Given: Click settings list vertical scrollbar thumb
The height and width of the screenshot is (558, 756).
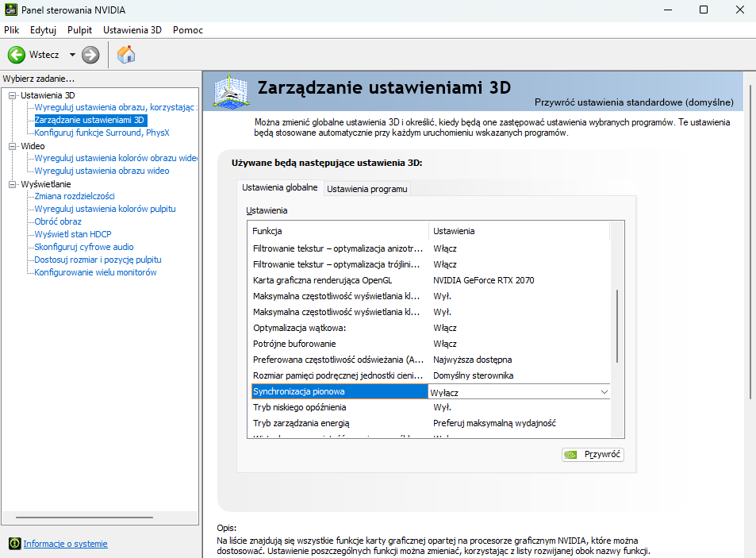Looking at the screenshot, I should (617, 326).
